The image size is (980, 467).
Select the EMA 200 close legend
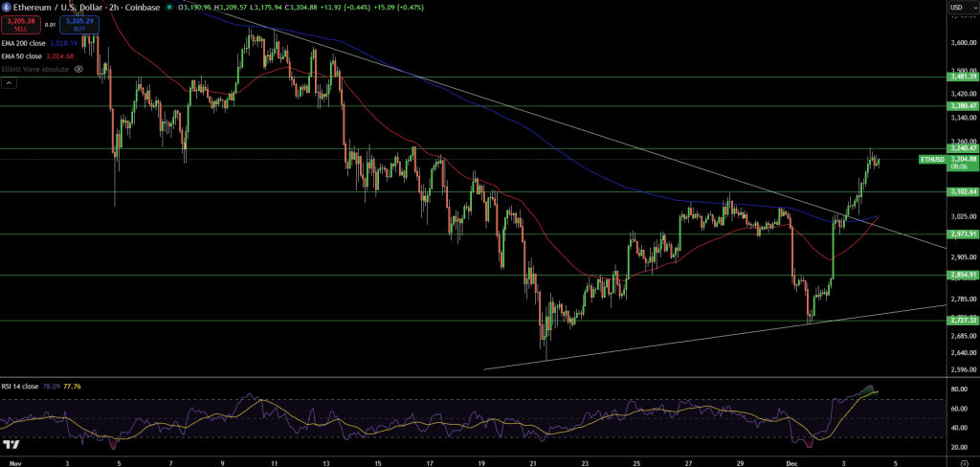pos(22,44)
